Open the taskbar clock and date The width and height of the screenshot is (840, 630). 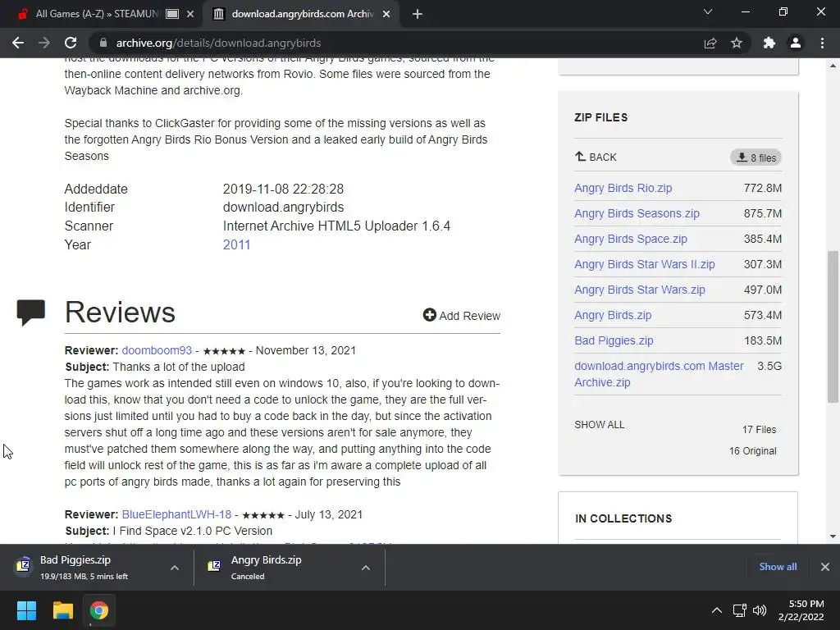[x=801, y=610]
